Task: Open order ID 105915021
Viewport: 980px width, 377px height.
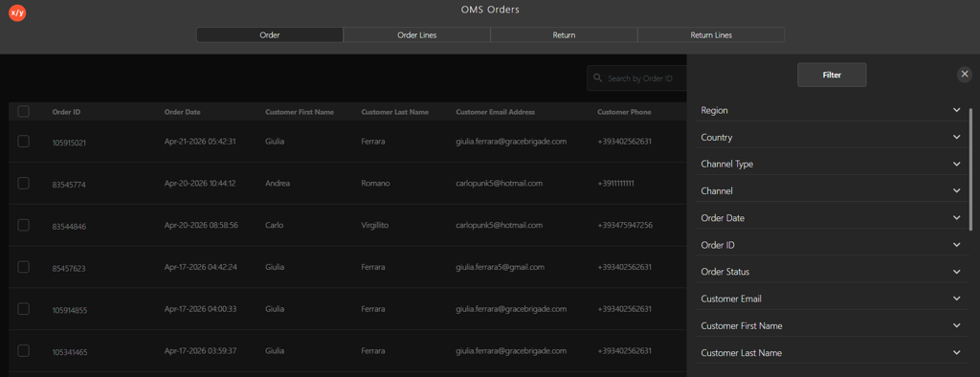Action: click(x=69, y=143)
